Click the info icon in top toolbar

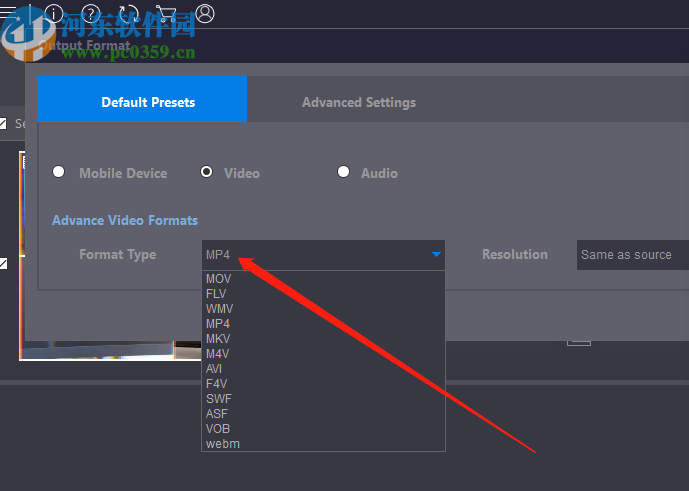(x=54, y=14)
